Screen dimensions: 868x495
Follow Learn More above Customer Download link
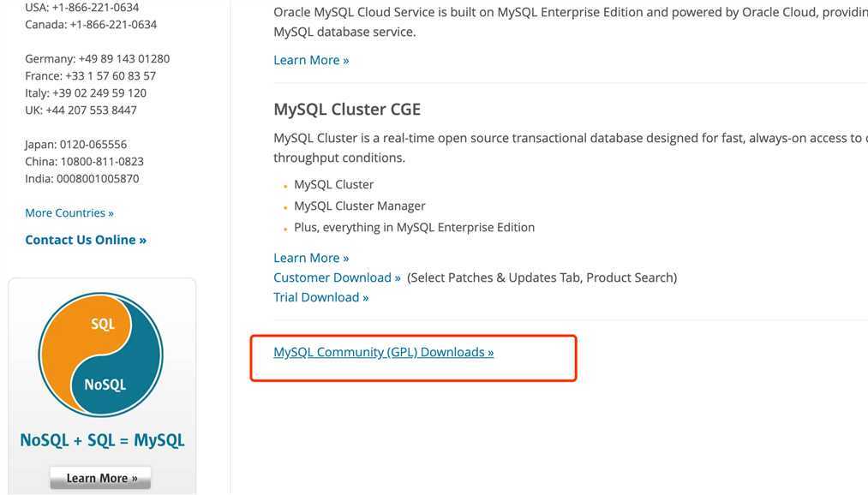pyautogui.click(x=311, y=259)
